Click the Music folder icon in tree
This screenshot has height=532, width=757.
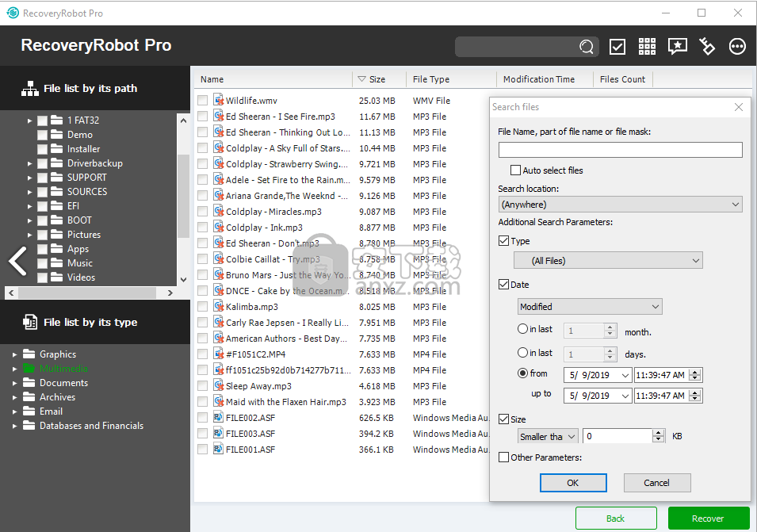[x=57, y=263]
